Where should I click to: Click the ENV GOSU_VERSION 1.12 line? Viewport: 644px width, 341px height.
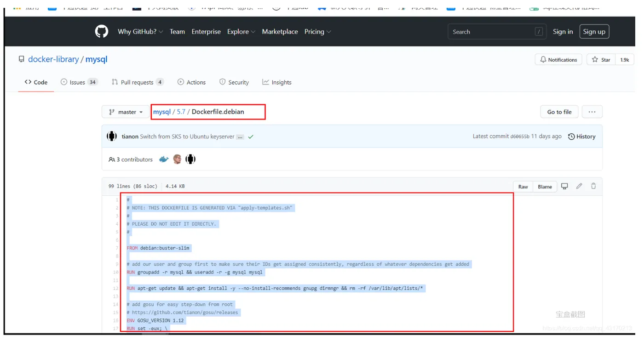pyautogui.click(x=155, y=320)
